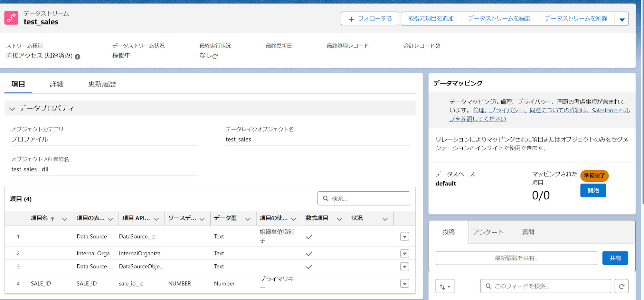Viewport: 644px width, 300px height.
Task: Collapse the データプロパティ section
Action: (12, 109)
